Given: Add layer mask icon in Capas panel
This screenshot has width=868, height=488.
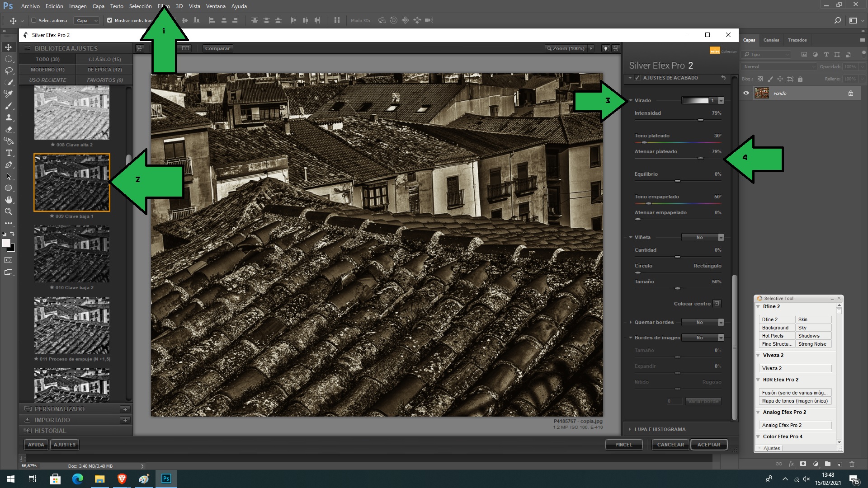Looking at the screenshot, I should pyautogui.click(x=803, y=464).
